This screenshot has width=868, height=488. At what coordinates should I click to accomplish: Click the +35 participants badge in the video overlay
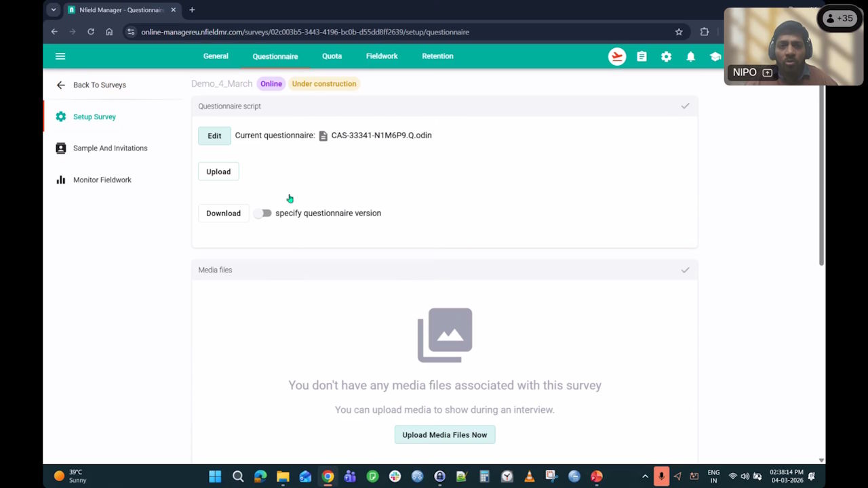[840, 18]
